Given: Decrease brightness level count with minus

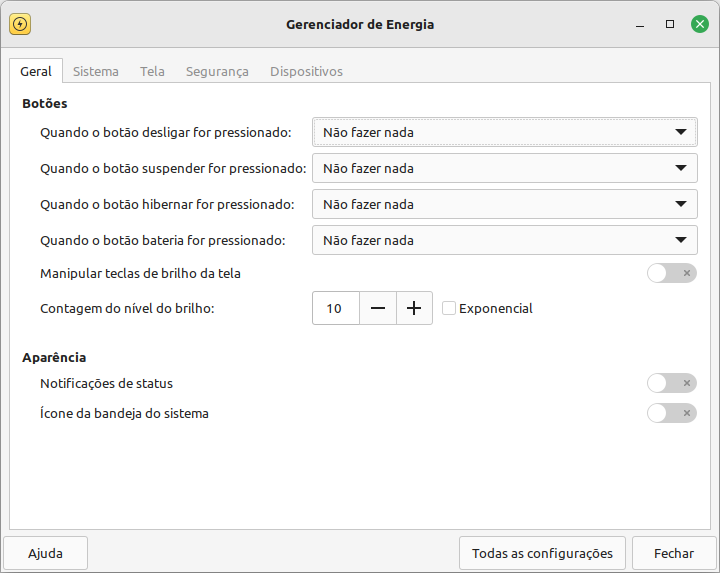Looking at the screenshot, I should [x=377, y=308].
